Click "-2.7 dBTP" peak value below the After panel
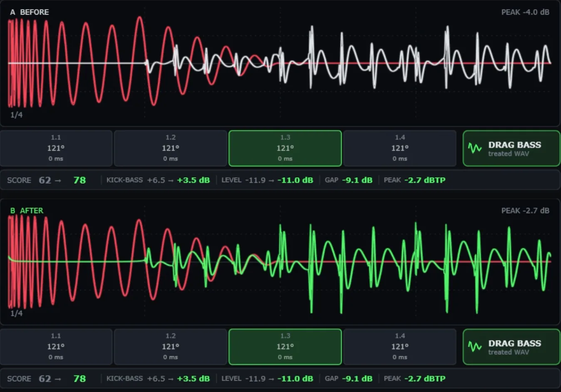 pos(425,379)
